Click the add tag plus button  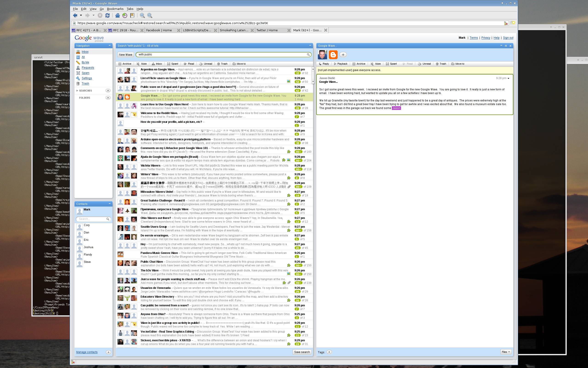(x=329, y=352)
